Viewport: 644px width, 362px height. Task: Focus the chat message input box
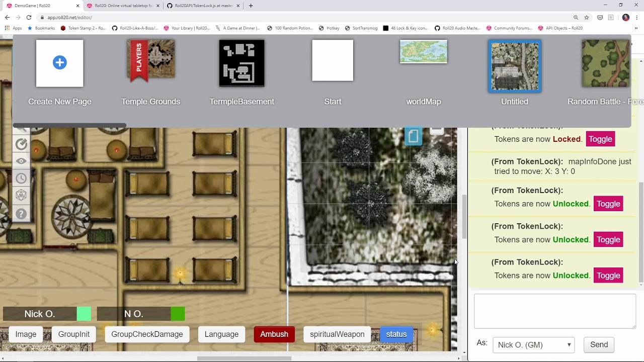(x=555, y=311)
